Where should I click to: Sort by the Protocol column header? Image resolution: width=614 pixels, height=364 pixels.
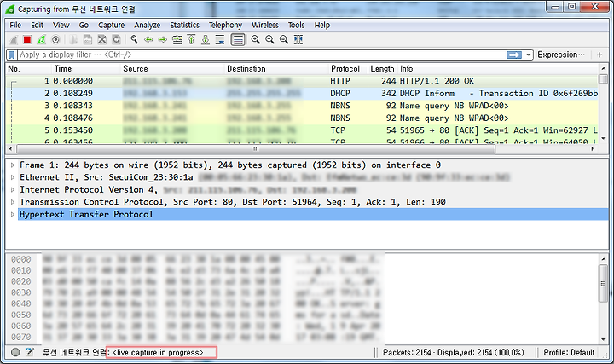click(348, 69)
